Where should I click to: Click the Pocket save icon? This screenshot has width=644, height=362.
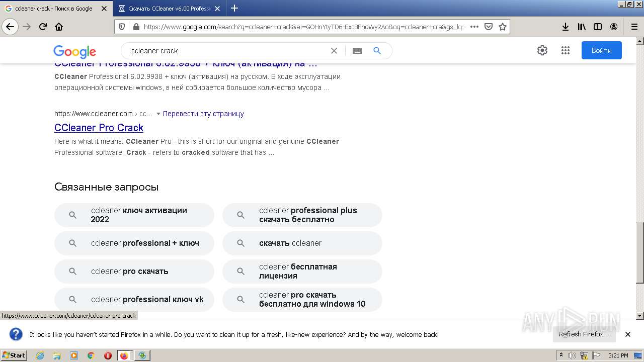click(x=488, y=27)
